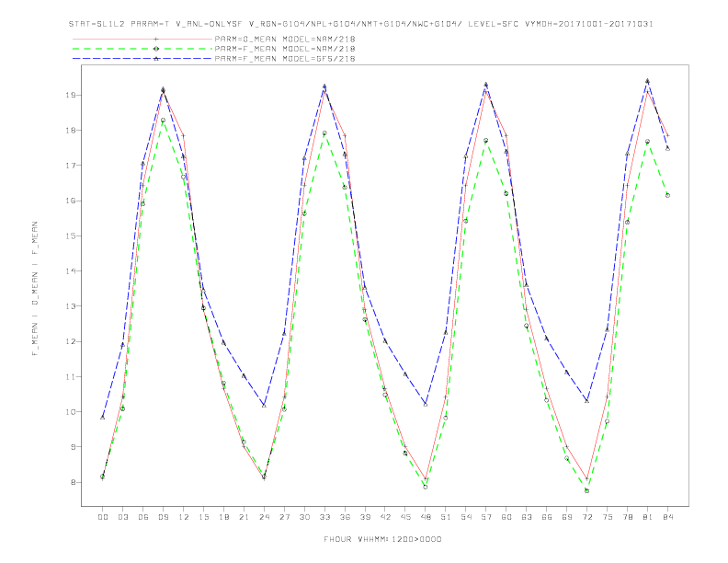728x563 pixels.
Task: Click the blue GFS triangle marker at hour 69
Action: coord(567,372)
